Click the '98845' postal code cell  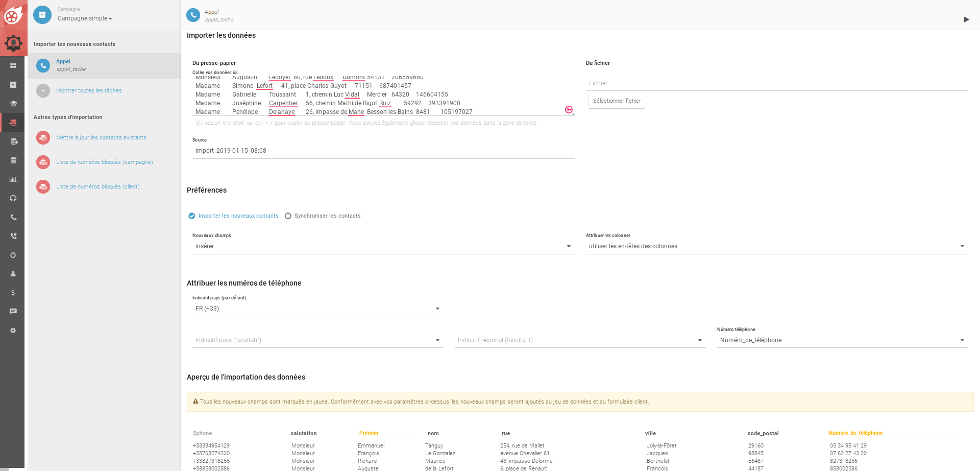[x=756, y=453]
